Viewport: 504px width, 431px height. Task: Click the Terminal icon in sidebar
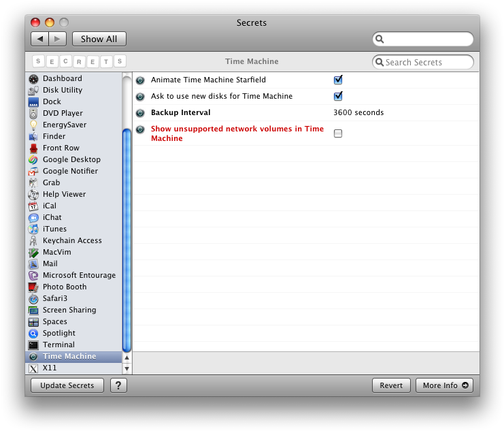[x=33, y=345]
